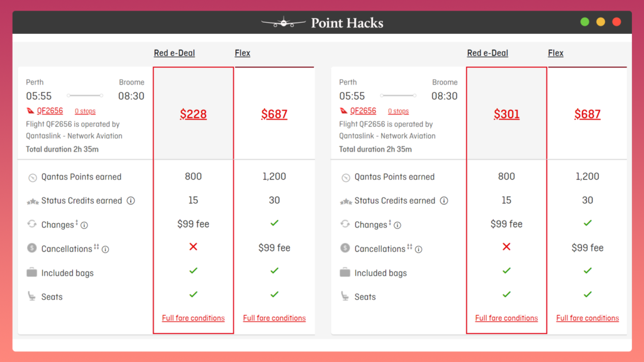The height and width of the screenshot is (362, 644).
Task: Click the flight duration slider between 05:55 and 08:30
Action: 86,96
